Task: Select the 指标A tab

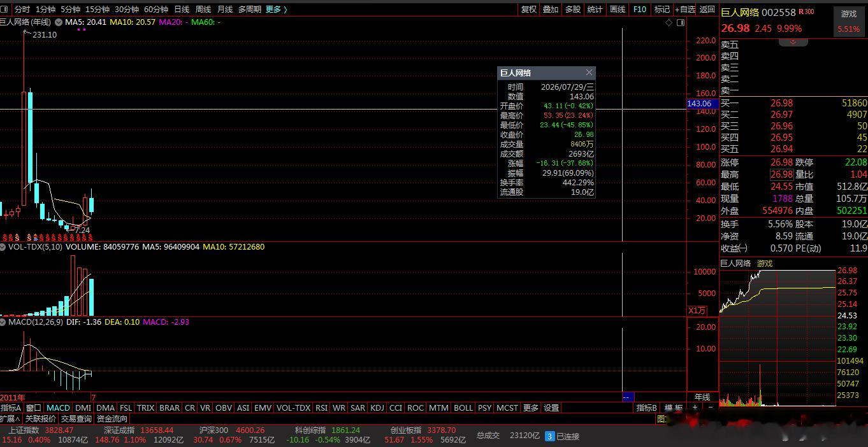Action: pyautogui.click(x=11, y=408)
